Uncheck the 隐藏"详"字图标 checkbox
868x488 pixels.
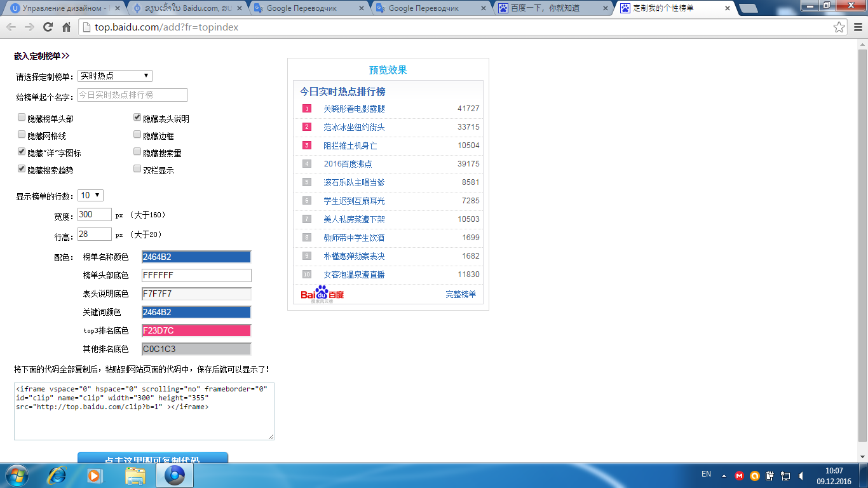22,152
